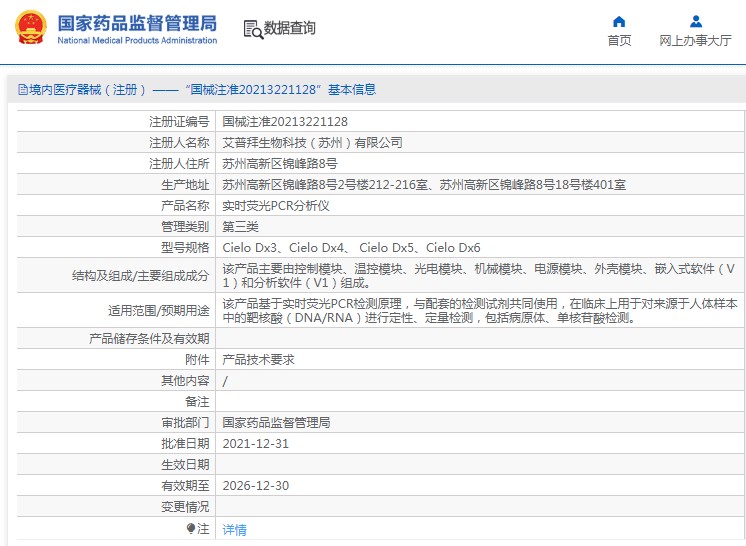
Task: Select intended use text 该产品基于实时荧光PCR检测原理
Action: click(480, 310)
